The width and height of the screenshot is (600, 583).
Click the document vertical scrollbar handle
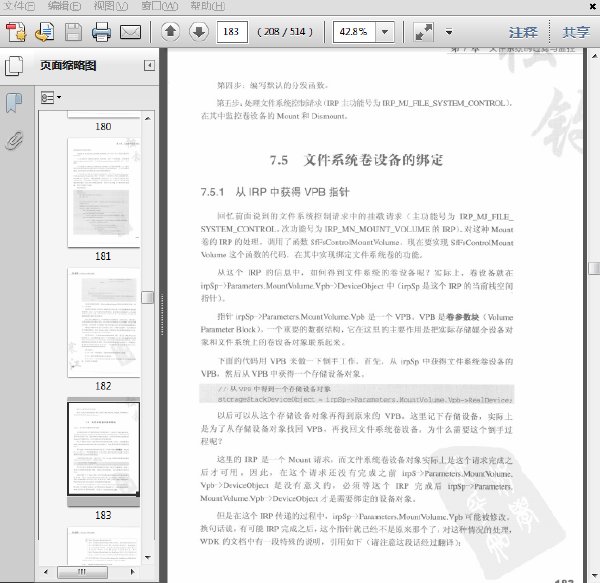tap(594, 268)
